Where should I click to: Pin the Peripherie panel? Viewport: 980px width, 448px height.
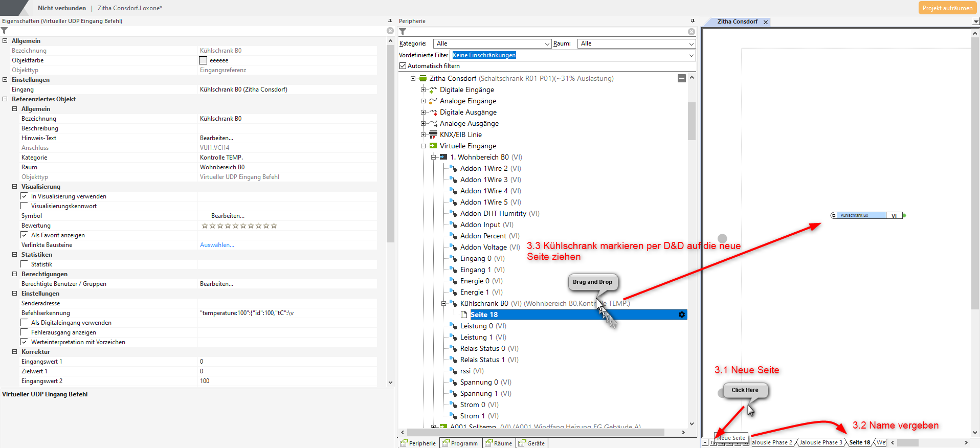tap(693, 21)
